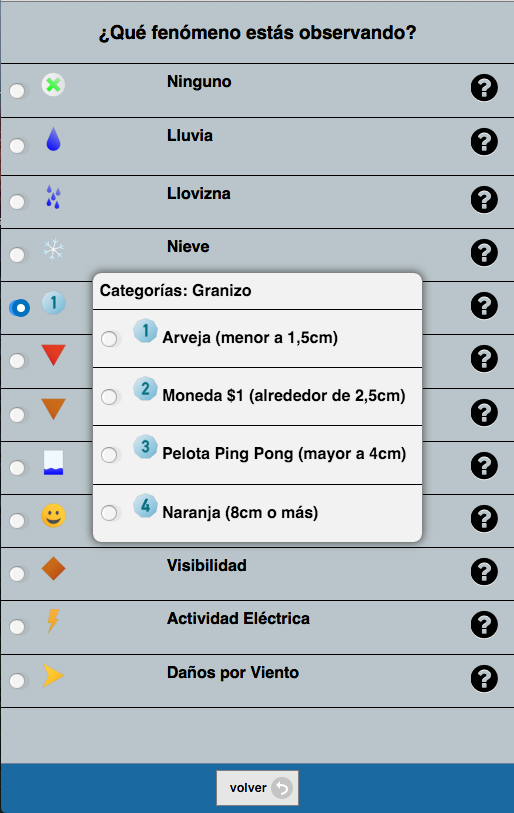Show help for Actividad Eléctrica

point(484,624)
